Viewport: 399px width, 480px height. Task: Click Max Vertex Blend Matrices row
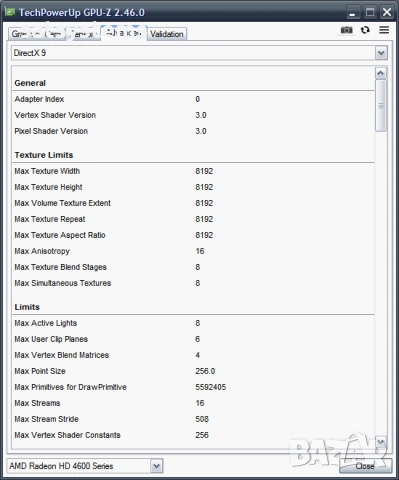coord(193,355)
